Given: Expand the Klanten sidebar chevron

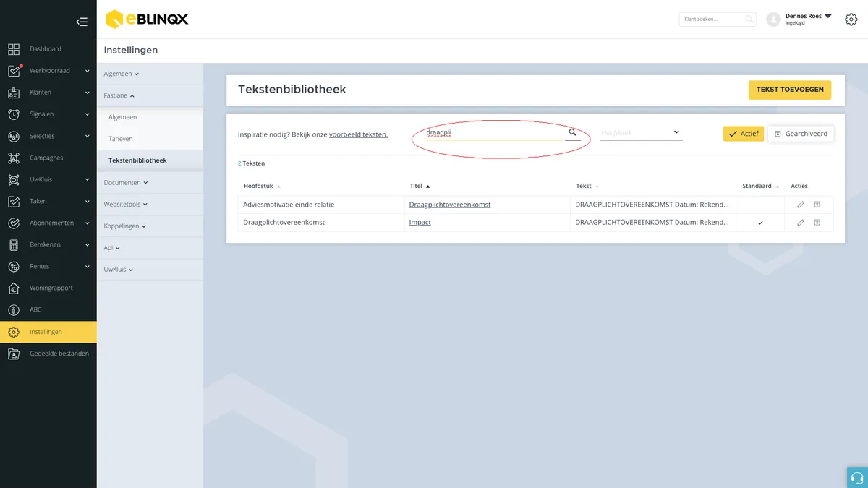Looking at the screenshot, I should point(87,93).
